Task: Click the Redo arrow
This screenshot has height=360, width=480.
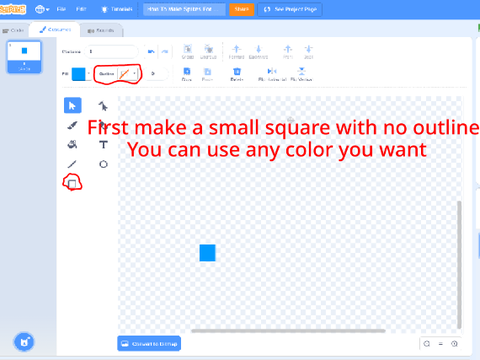Action: click(165, 52)
